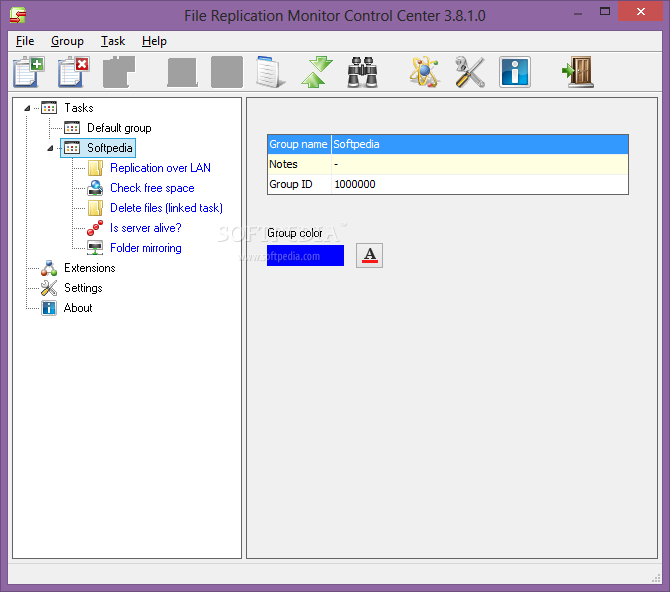Click the first grey disabled square toolbar button
The width and height of the screenshot is (670, 592).
pyautogui.click(x=182, y=72)
